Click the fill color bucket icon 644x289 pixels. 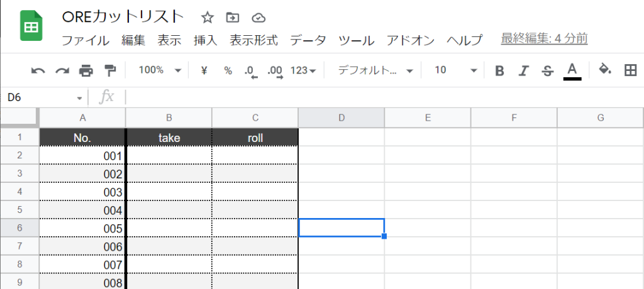pos(605,70)
